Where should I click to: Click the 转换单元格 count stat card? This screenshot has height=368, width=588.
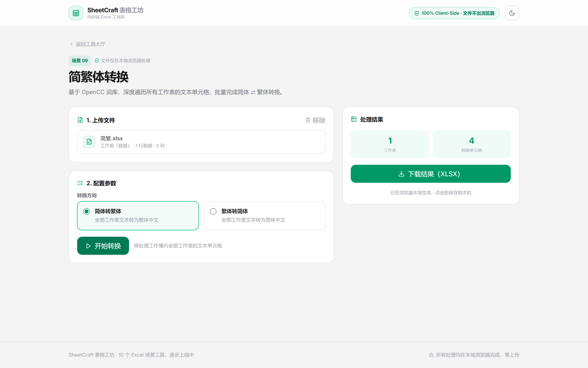click(x=471, y=144)
